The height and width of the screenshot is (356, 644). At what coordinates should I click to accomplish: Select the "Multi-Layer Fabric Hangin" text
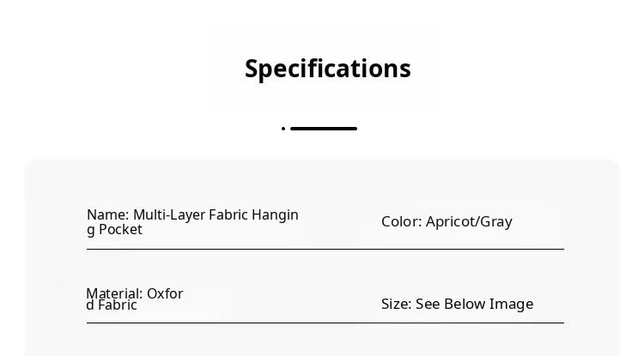(216, 215)
